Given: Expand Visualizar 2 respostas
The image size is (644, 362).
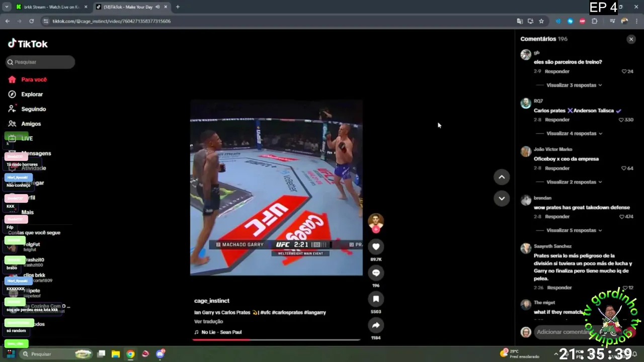Looking at the screenshot, I should (574, 182).
